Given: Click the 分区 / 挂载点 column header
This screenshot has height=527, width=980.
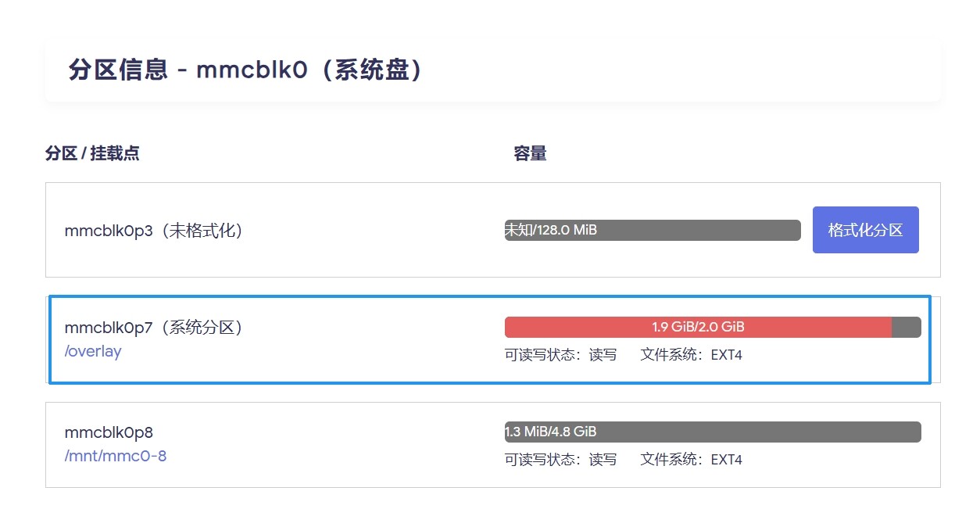Looking at the screenshot, I should [92, 153].
